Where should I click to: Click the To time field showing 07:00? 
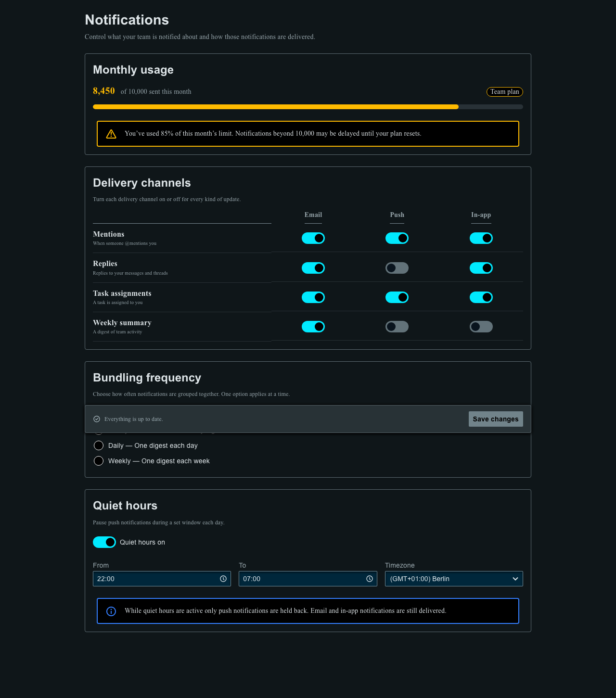pyautogui.click(x=308, y=579)
